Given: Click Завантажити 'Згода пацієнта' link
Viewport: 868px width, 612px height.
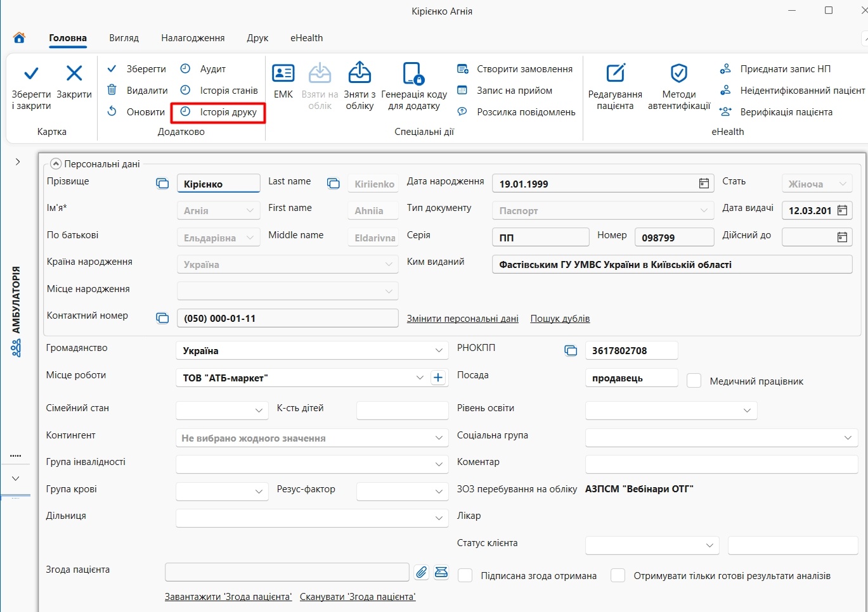Looking at the screenshot, I should [x=228, y=597].
